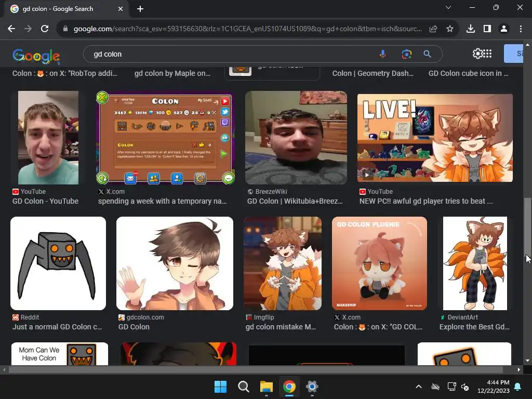Open File Explorer from taskbar
Viewport: 532px width, 399px height.
[x=267, y=387]
